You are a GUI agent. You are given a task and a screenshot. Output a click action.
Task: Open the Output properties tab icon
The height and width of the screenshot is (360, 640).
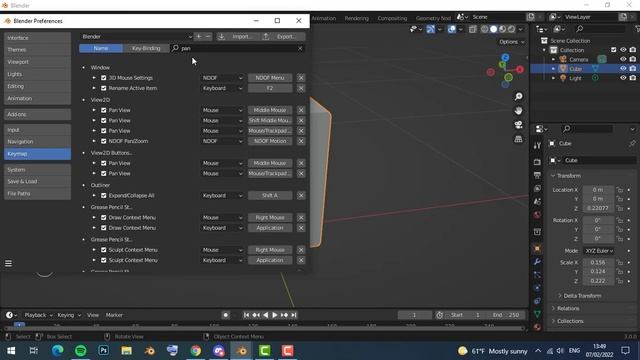pyautogui.click(x=537, y=176)
